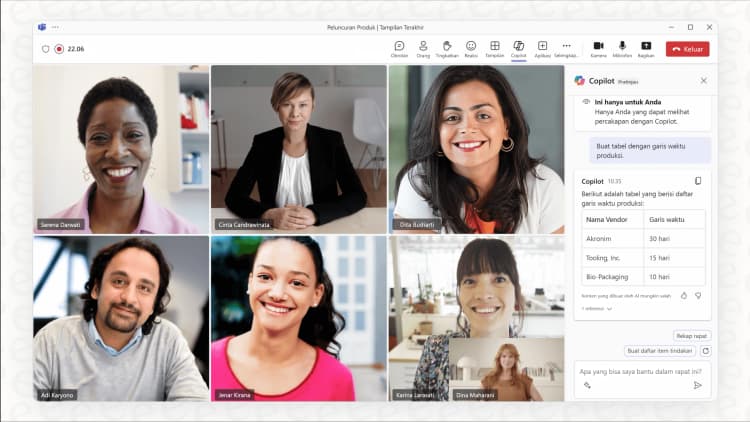The width and height of the screenshot is (750, 422).
Task: Click the Tooling, Inc. table cell
Action: coord(613,257)
